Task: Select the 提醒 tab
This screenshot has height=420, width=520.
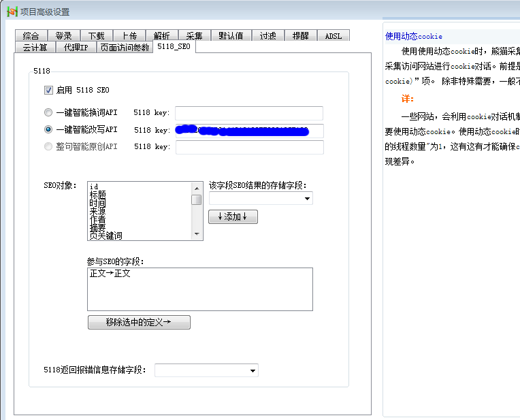Action: tap(301, 35)
